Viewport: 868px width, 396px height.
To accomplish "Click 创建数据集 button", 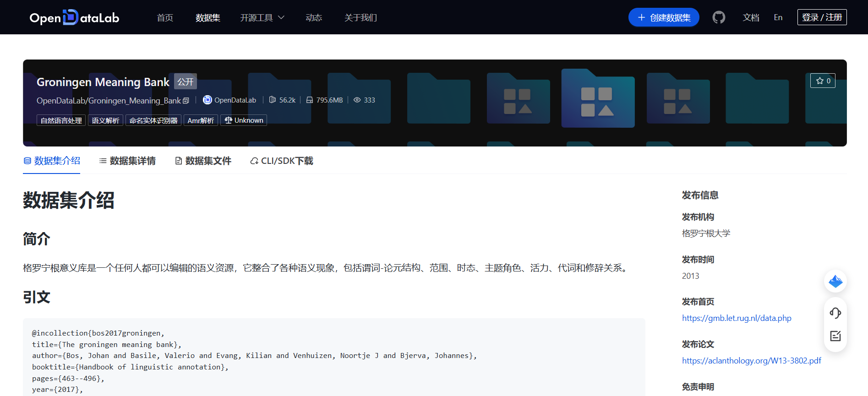I will point(664,17).
